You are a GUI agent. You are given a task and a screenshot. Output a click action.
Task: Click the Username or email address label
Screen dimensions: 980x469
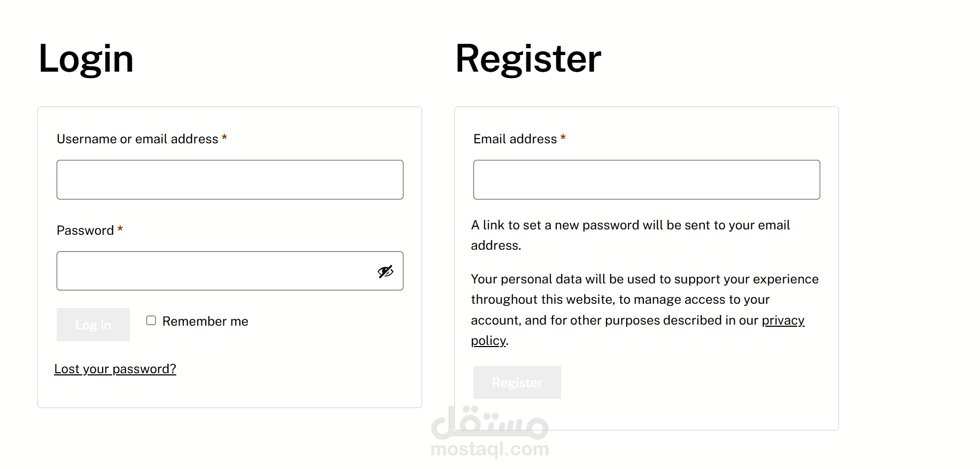pos(137,139)
